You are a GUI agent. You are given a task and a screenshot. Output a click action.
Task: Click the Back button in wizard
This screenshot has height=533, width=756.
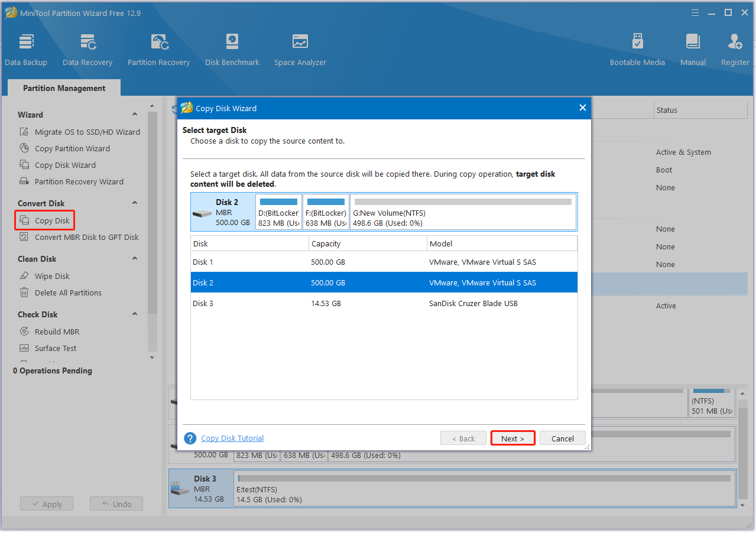(x=463, y=438)
